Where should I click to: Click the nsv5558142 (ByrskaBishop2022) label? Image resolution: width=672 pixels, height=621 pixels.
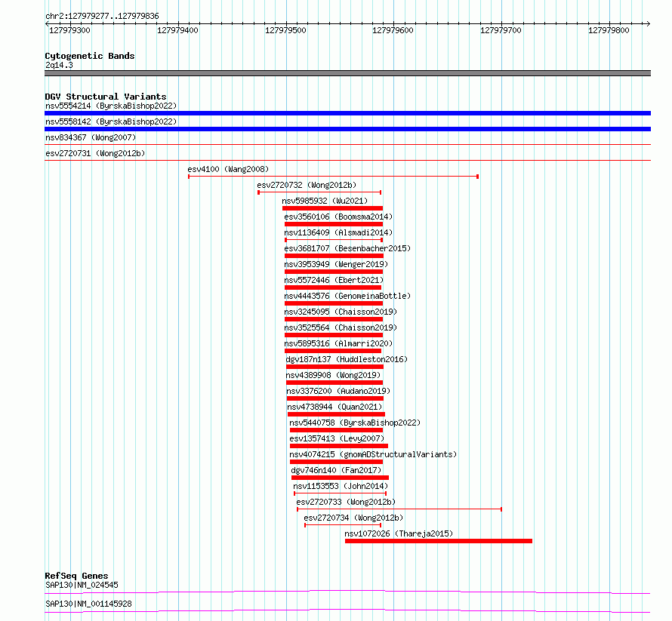111,121
